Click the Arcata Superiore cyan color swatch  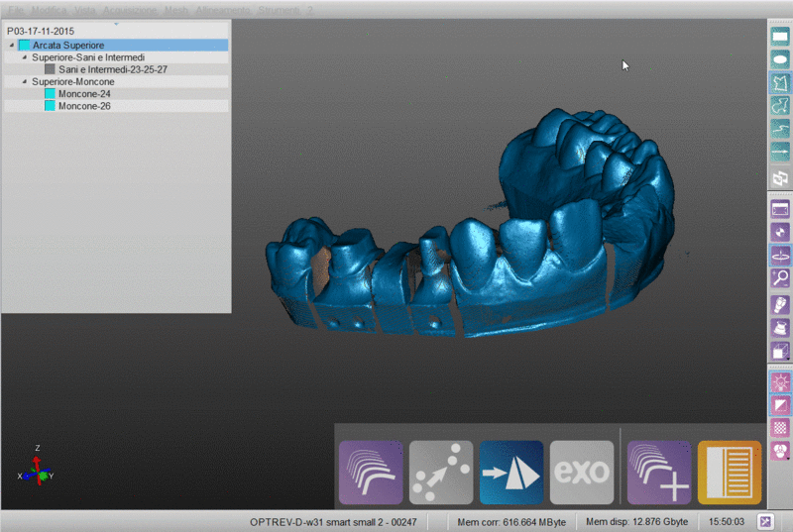click(24, 46)
